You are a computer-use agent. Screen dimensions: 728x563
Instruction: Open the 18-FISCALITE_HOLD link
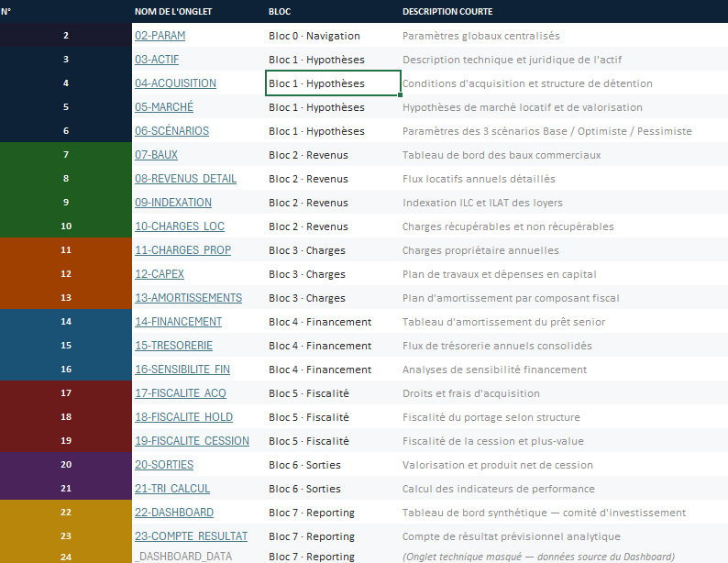(x=183, y=417)
